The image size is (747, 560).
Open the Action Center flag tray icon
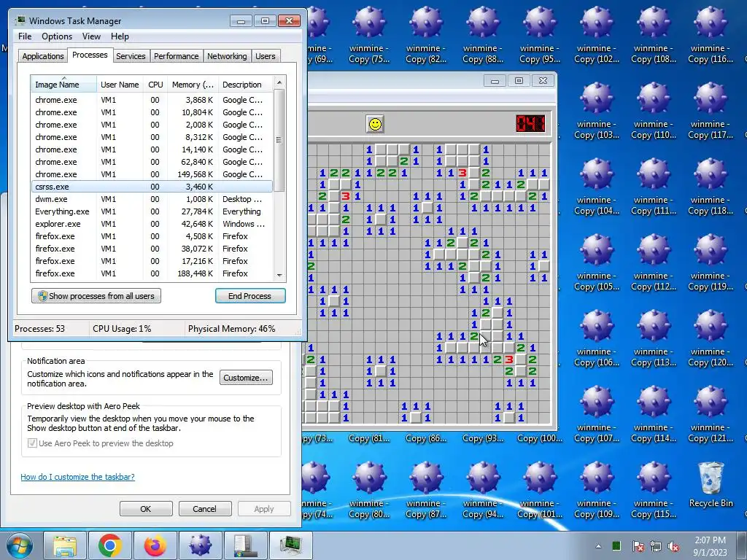tap(638, 546)
